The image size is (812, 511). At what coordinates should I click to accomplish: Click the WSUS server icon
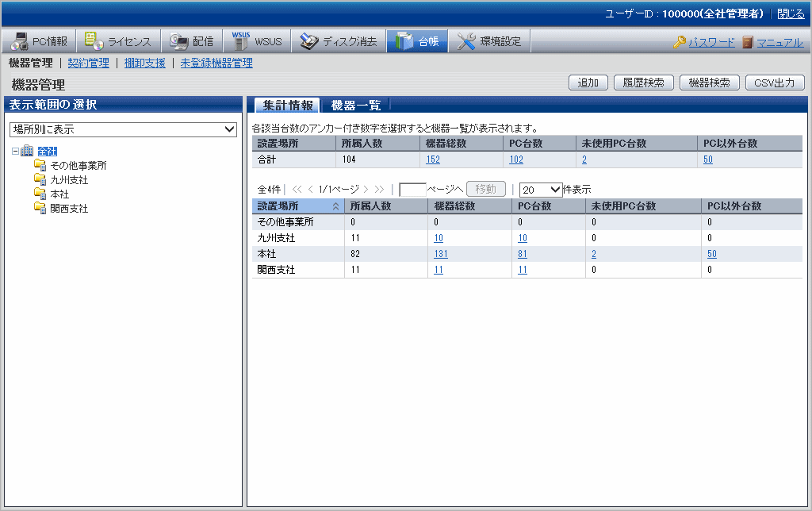[240, 41]
